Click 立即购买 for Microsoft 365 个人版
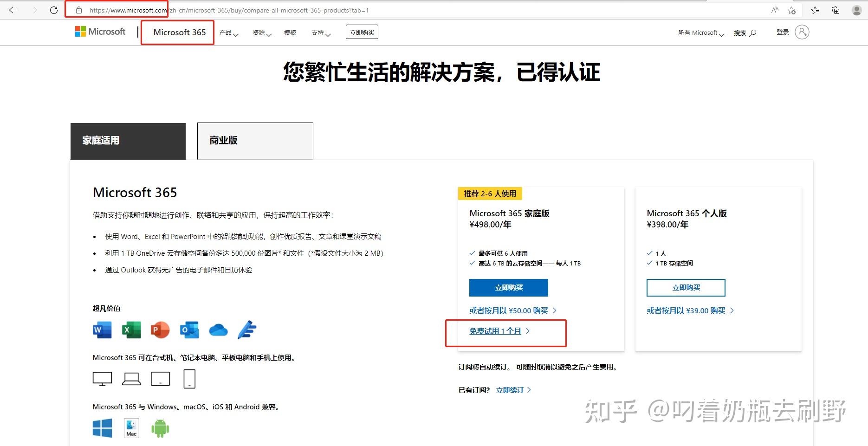The height and width of the screenshot is (446, 868). pyautogui.click(x=686, y=288)
